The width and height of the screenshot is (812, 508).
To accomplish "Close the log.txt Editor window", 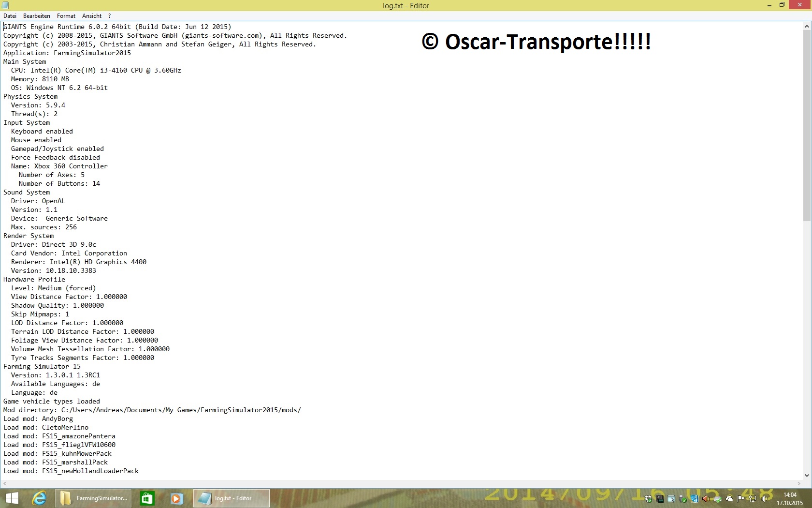I will [799, 5].
